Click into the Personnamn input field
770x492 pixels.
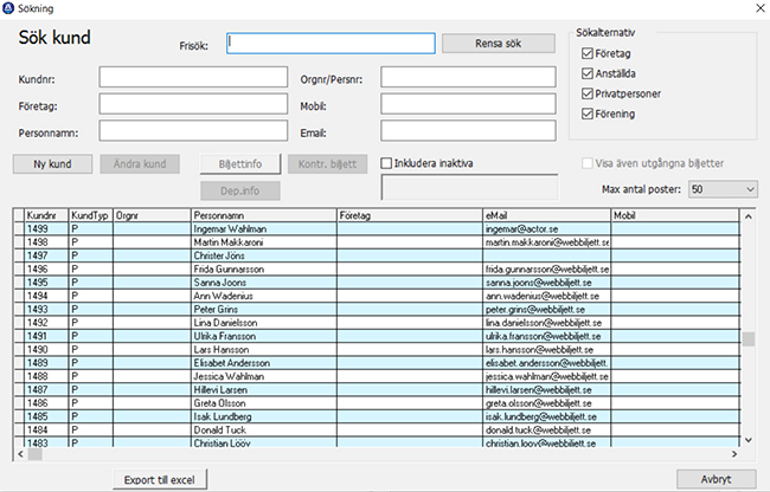coord(193,131)
